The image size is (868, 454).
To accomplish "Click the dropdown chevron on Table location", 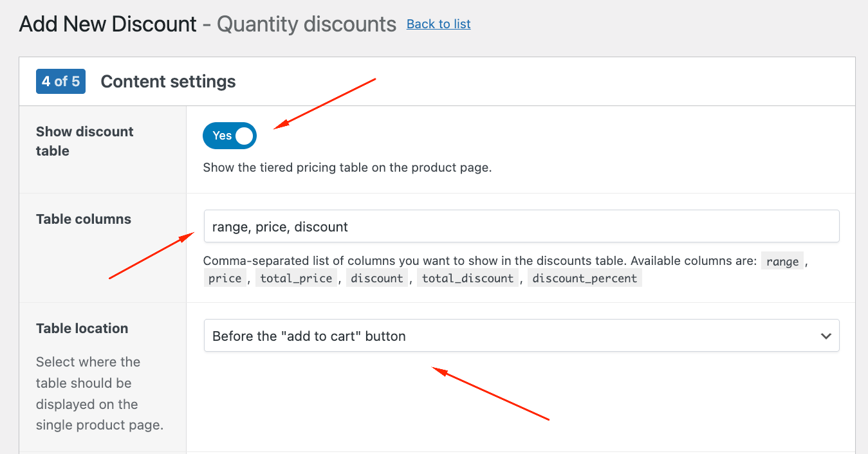I will 826,335.
